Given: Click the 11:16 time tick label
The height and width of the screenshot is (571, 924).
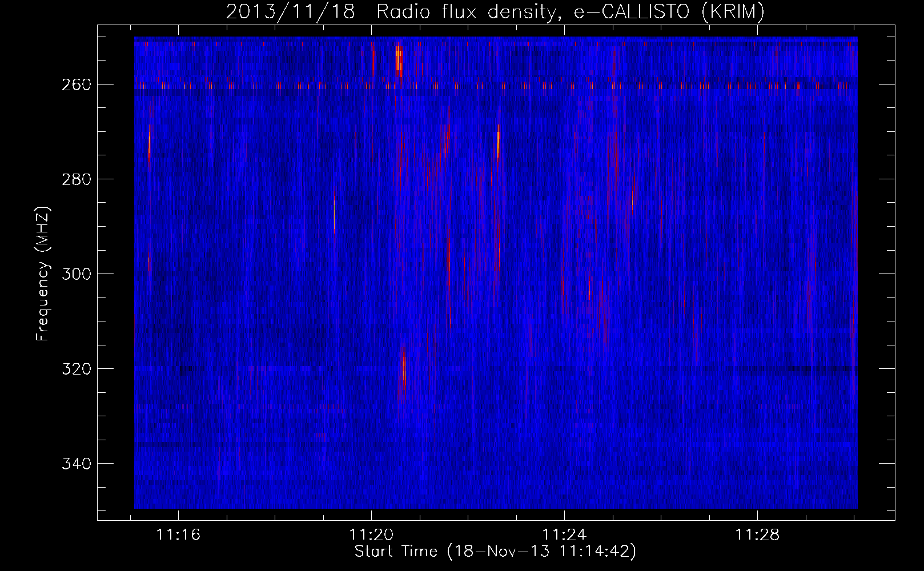Looking at the screenshot, I should click(179, 535).
